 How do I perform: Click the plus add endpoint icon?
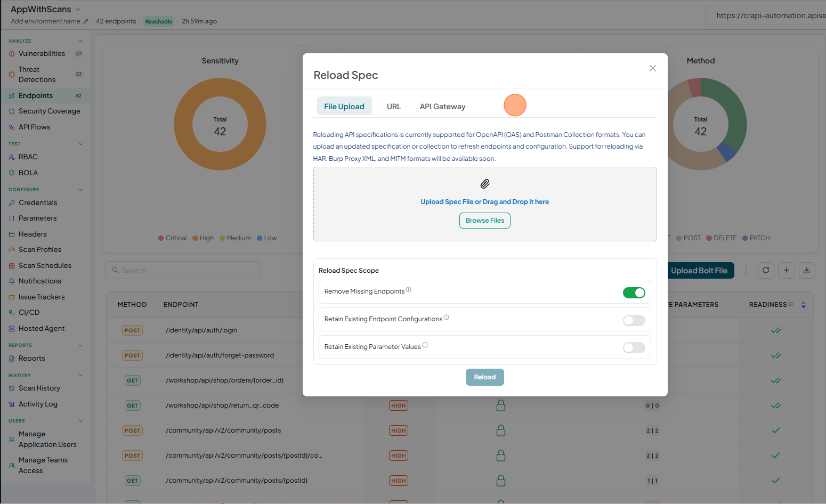787,270
